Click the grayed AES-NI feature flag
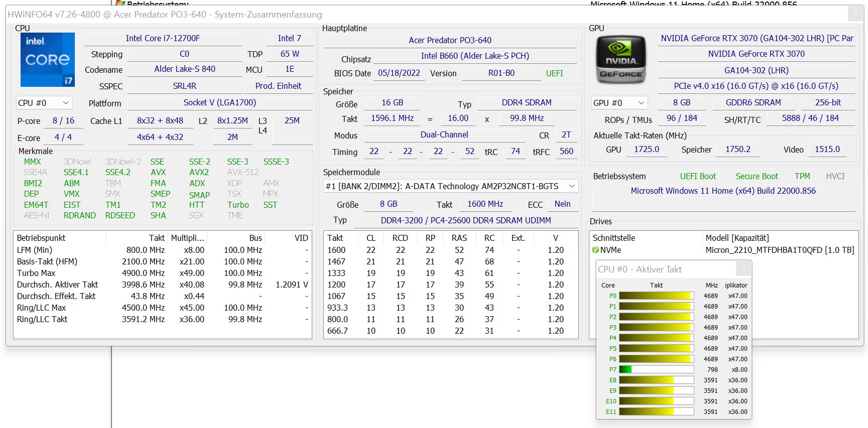868x428 pixels. (37, 216)
